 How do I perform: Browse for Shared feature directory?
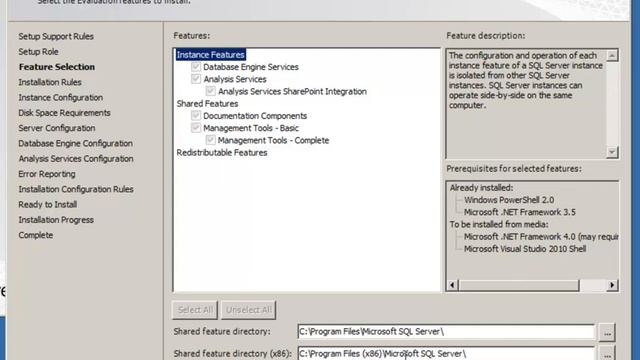pyautogui.click(x=607, y=333)
